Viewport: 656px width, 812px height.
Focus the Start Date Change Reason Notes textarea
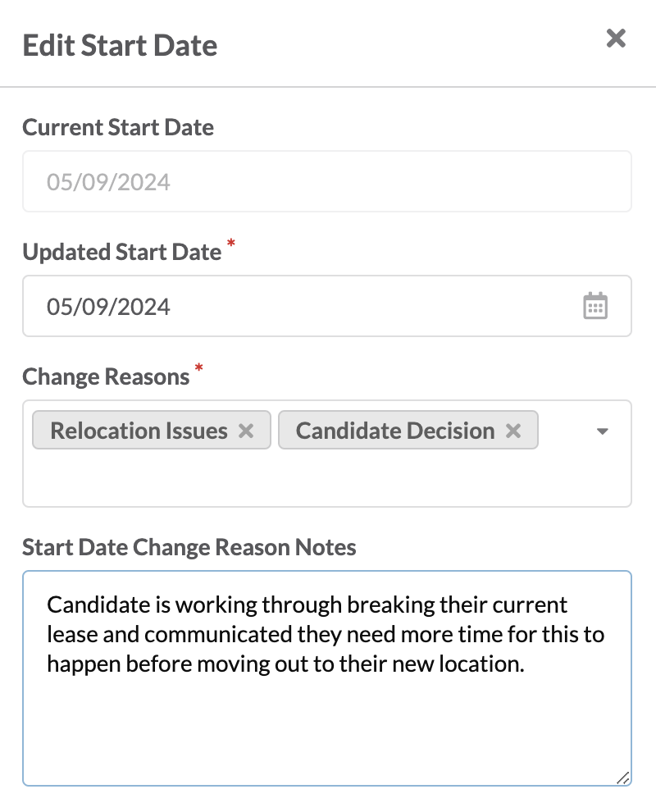point(326,678)
